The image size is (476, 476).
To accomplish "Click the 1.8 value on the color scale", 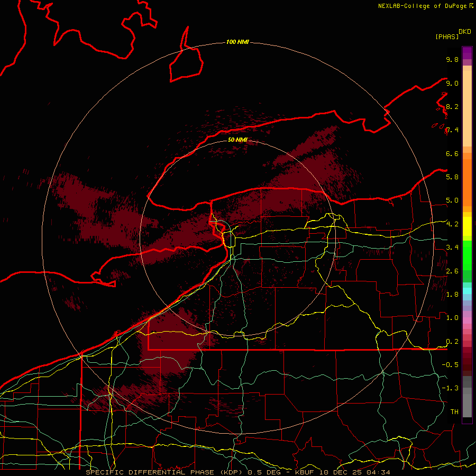I will pos(452,295).
